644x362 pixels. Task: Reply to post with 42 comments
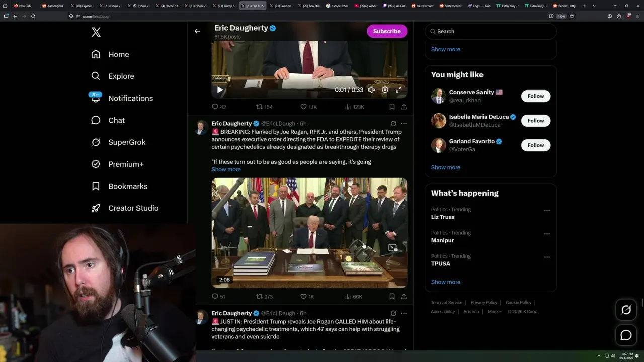219,107
